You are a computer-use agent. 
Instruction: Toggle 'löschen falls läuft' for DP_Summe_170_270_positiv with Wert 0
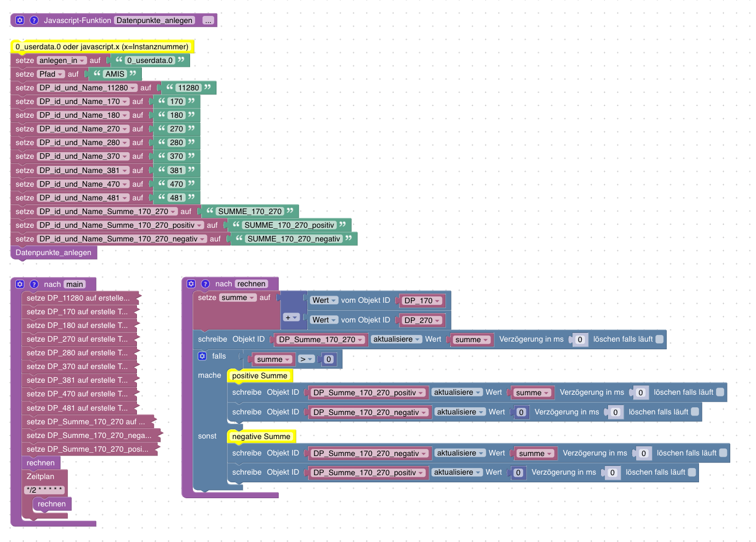[x=692, y=472]
